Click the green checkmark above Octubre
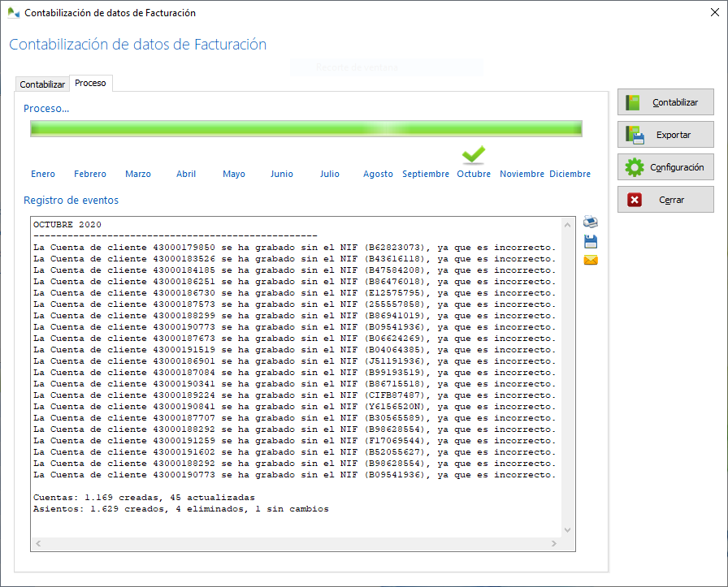This screenshot has height=587, width=728. pyautogui.click(x=474, y=153)
